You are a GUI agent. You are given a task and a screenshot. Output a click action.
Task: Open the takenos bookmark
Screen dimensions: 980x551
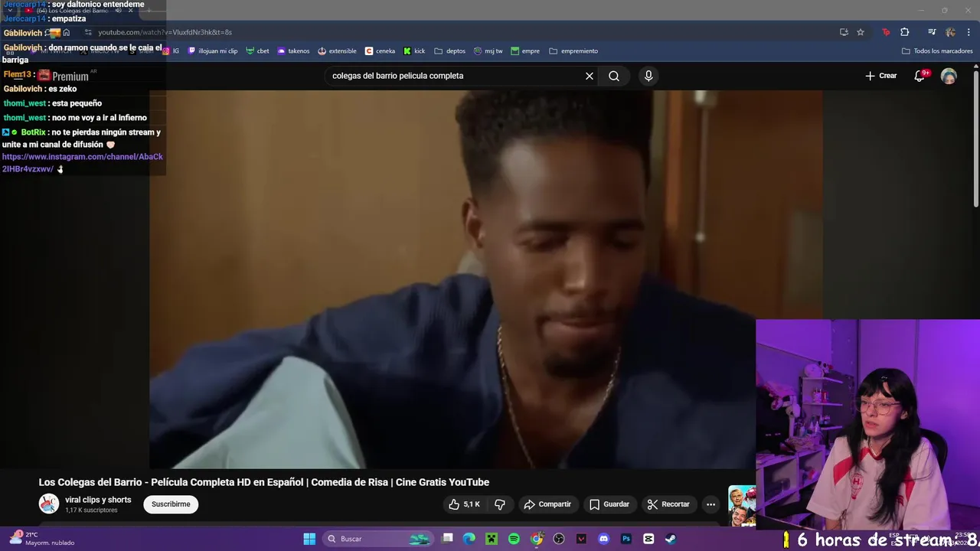(293, 51)
